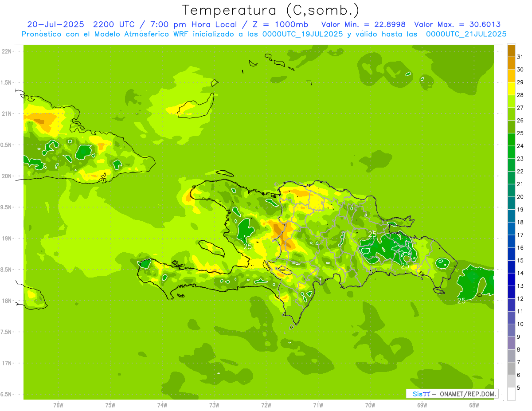Click the '73W' longitude axis label
This screenshot has height=411, width=532.
214,405
